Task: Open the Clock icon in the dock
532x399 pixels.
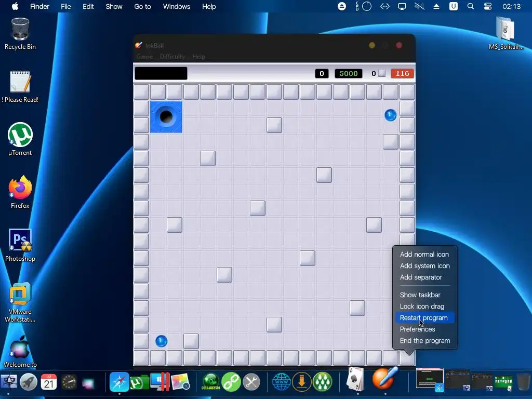Action: click(69, 382)
